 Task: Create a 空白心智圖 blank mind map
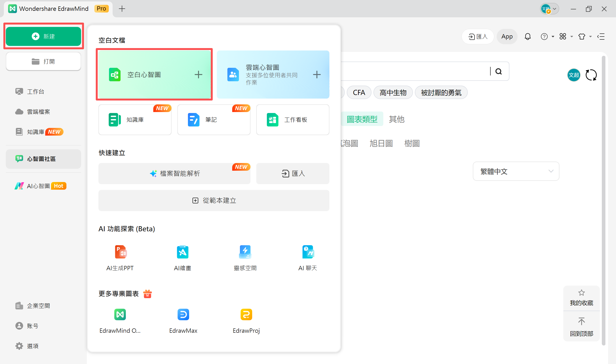[154, 74]
